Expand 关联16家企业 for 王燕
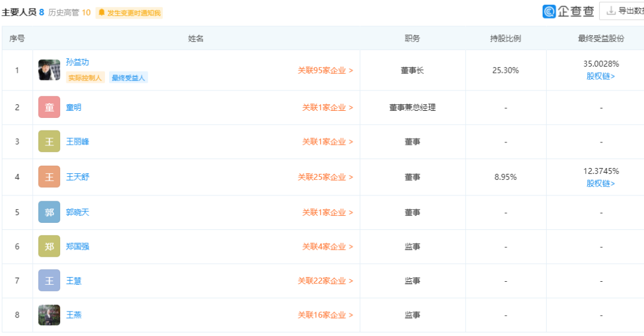This screenshot has width=644, height=336. (x=326, y=315)
